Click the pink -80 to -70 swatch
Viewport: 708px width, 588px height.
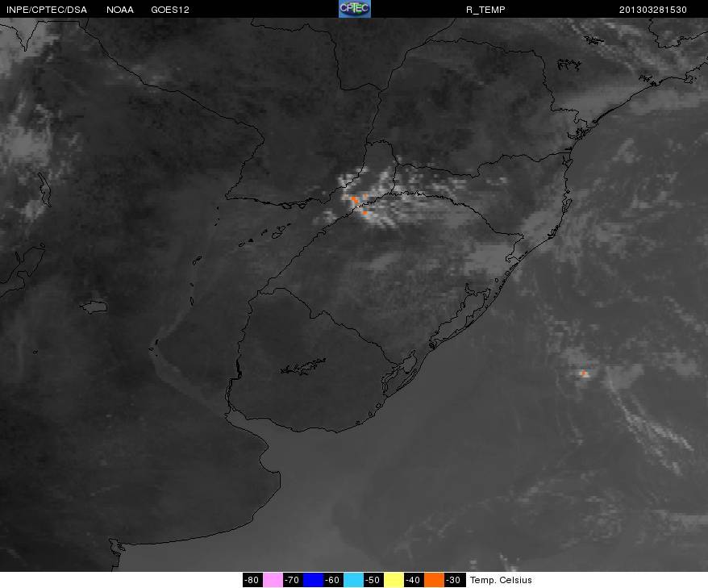[x=273, y=580]
